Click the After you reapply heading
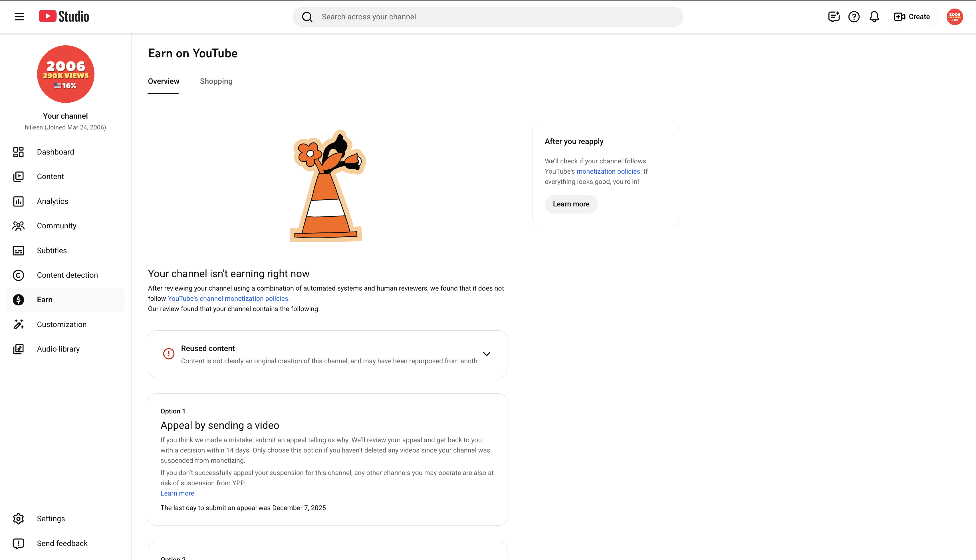This screenshot has width=976, height=560. click(574, 141)
